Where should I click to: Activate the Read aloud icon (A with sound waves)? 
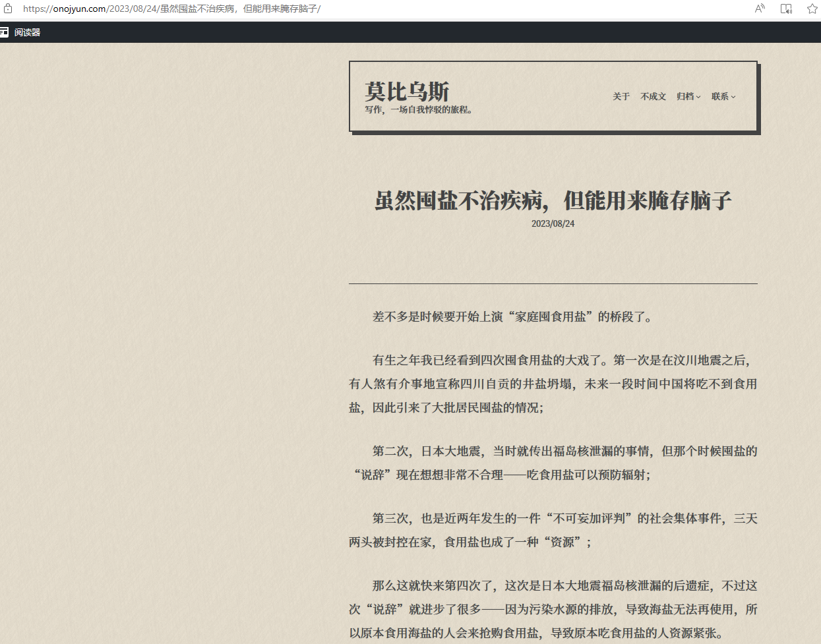[760, 9]
